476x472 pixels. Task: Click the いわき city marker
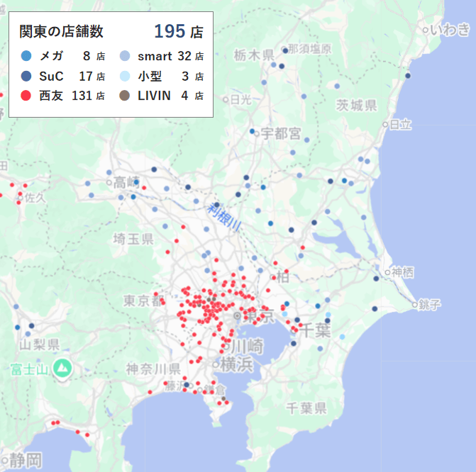[x=426, y=30]
